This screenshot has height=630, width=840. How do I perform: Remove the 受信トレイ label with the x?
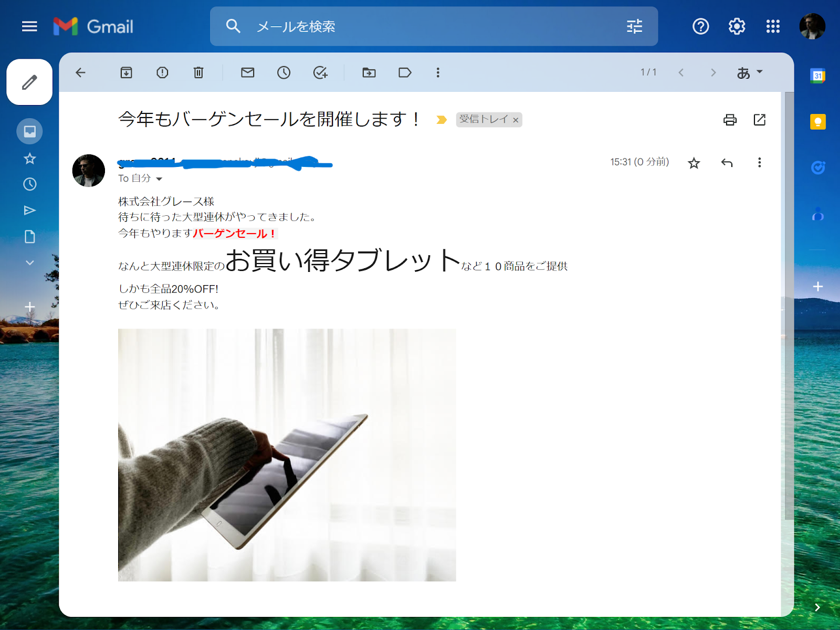pos(517,120)
